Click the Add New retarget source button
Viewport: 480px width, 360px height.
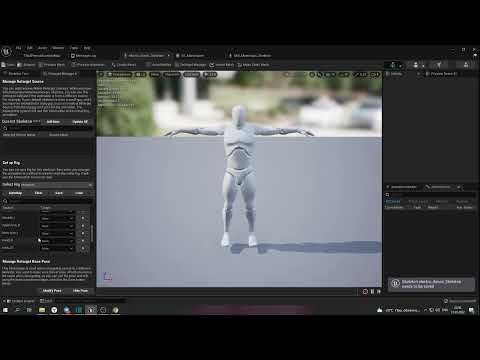(53, 122)
